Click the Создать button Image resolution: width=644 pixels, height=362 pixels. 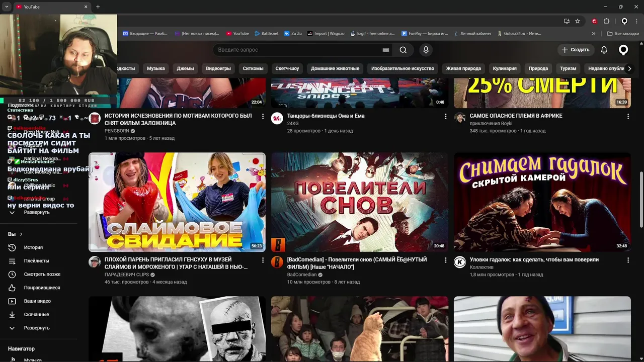coord(576,50)
